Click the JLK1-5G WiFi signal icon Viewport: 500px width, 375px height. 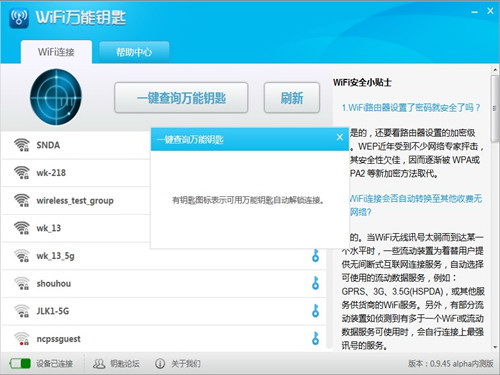(x=22, y=311)
